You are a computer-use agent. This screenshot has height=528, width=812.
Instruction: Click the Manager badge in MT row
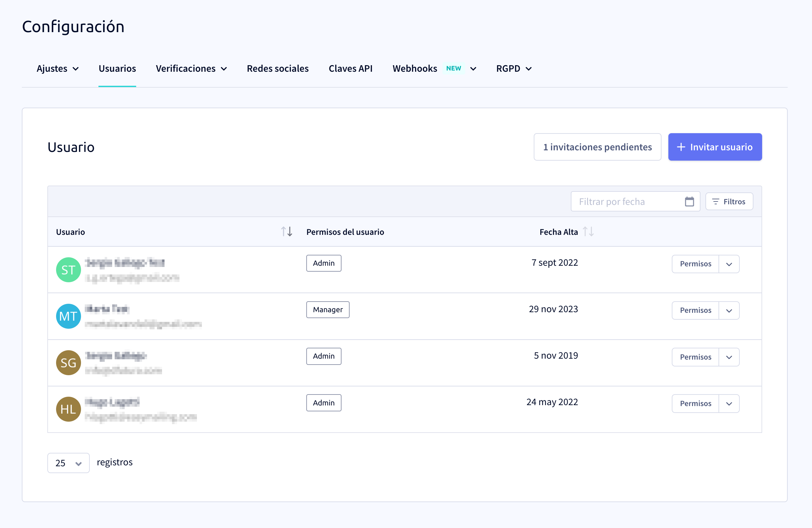tap(328, 310)
